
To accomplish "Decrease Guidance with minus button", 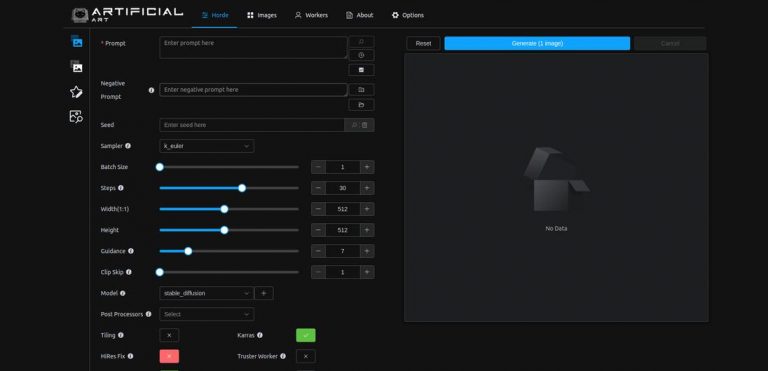I will click(x=318, y=251).
